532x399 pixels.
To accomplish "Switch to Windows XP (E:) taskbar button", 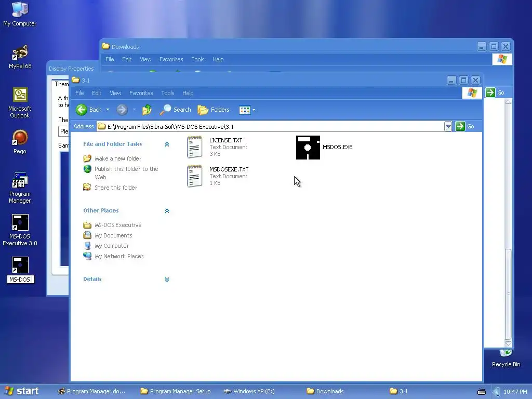I will pos(249,391).
